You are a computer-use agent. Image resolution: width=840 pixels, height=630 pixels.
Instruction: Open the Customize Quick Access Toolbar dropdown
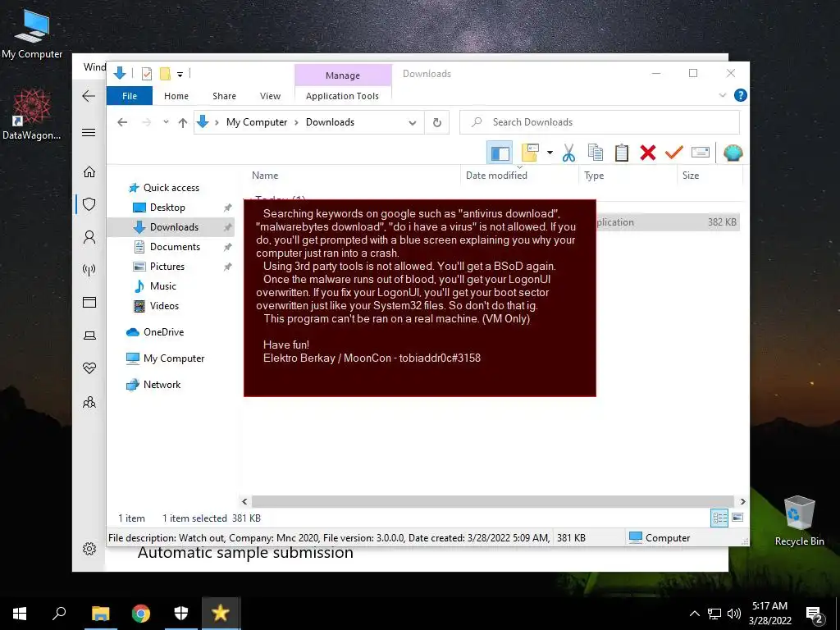(180, 75)
